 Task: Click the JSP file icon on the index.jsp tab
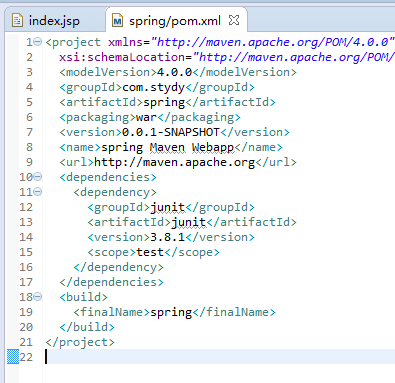tap(17, 20)
